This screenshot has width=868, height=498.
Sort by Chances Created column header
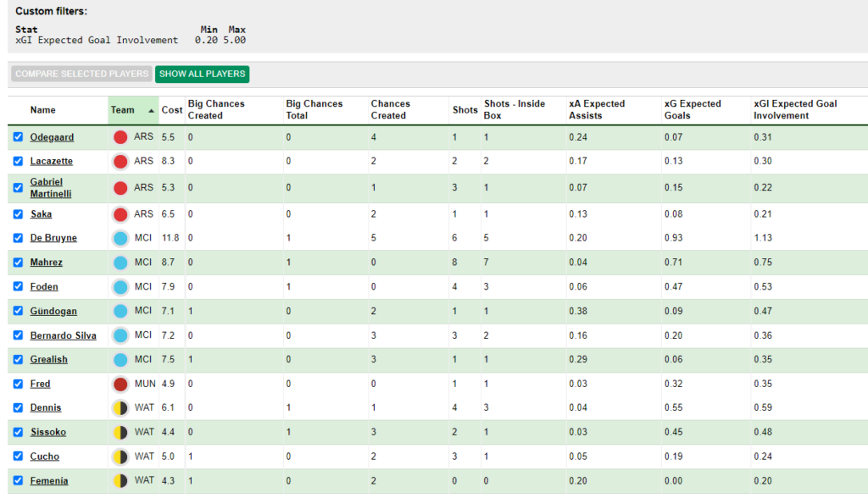pyautogui.click(x=390, y=109)
